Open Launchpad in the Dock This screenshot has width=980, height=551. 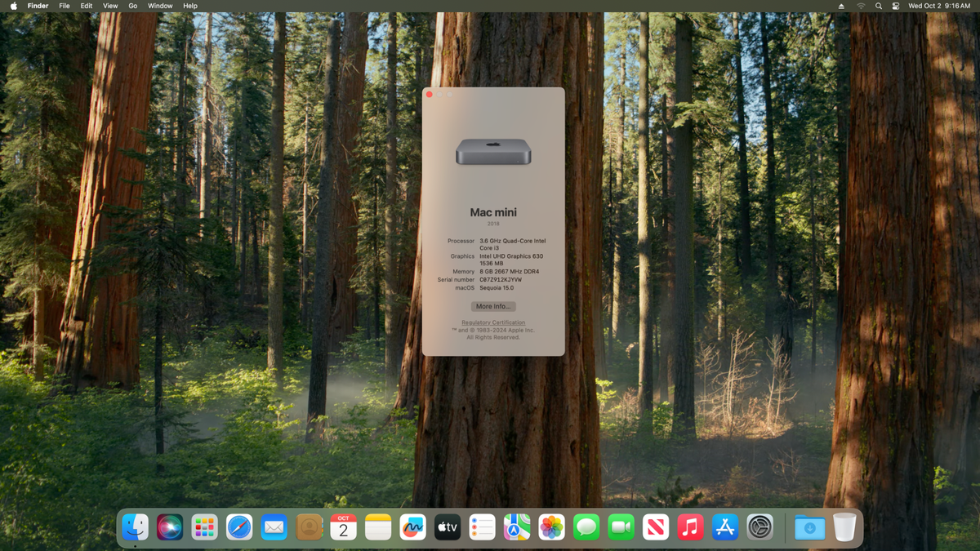(204, 527)
